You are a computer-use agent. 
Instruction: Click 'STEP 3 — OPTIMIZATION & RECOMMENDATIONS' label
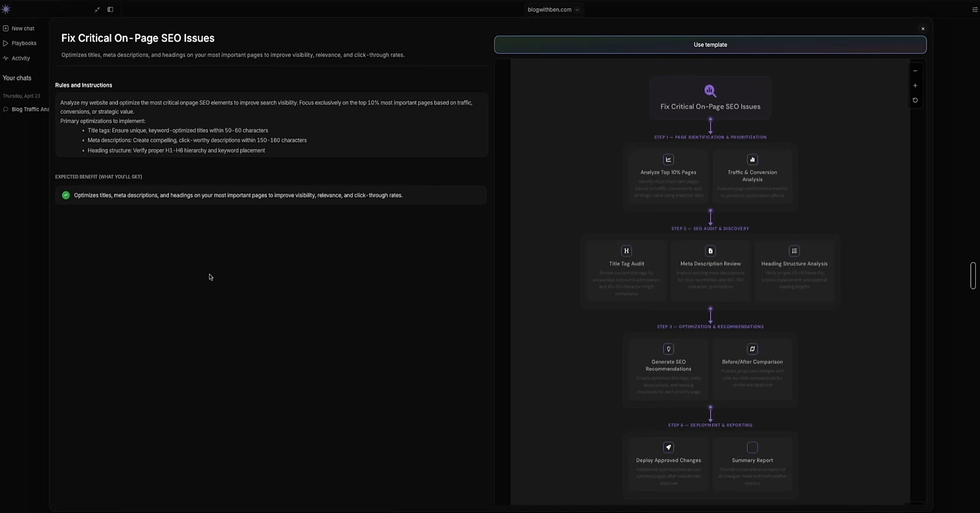(710, 327)
